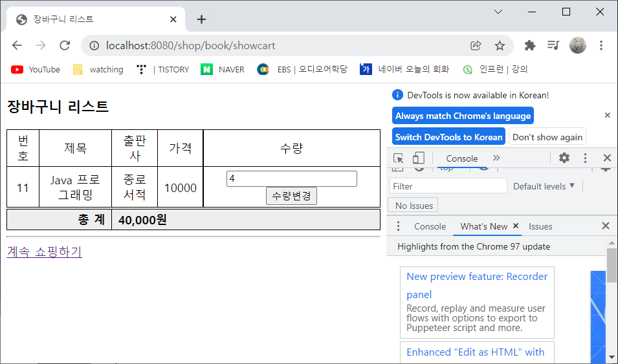The image size is (618, 364).
Task: Open the YouTube bookmark
Action: tap(36, 70)
